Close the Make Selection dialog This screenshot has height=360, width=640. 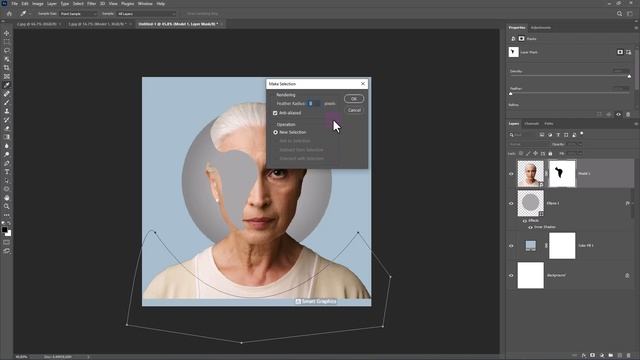pyautogui.click(x=363, y=84)
